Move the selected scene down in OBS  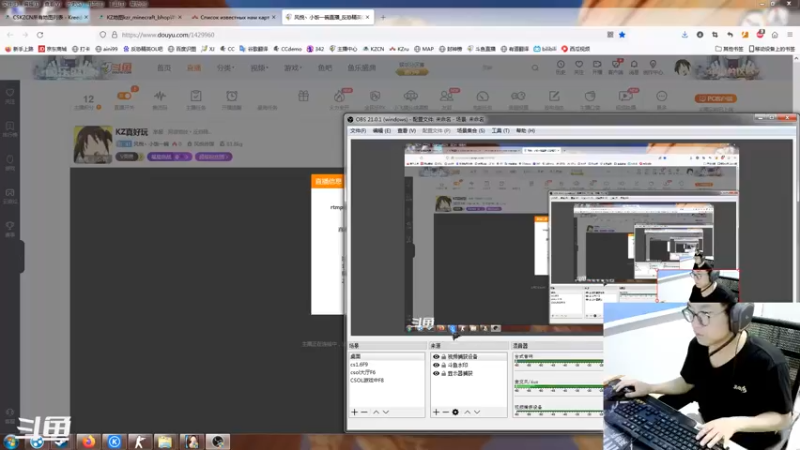[386, 412]
